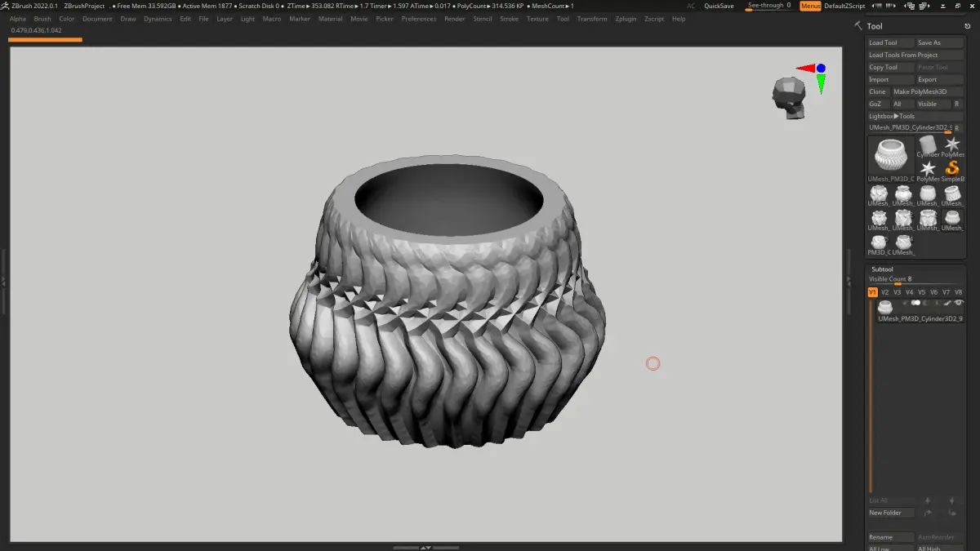
Task: Click the New Folder button
Action: pyautogui.click(x=891, y=513)
